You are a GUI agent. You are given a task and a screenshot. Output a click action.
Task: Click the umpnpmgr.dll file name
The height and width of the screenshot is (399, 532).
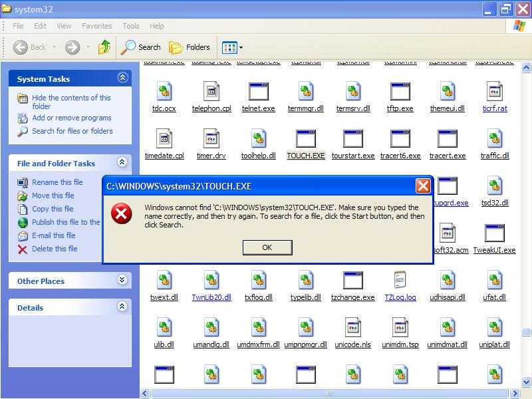[305, 344]
